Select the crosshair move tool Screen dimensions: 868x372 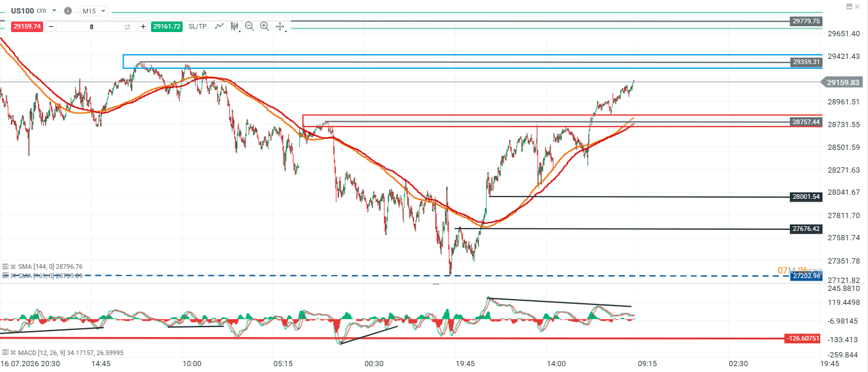280,26
